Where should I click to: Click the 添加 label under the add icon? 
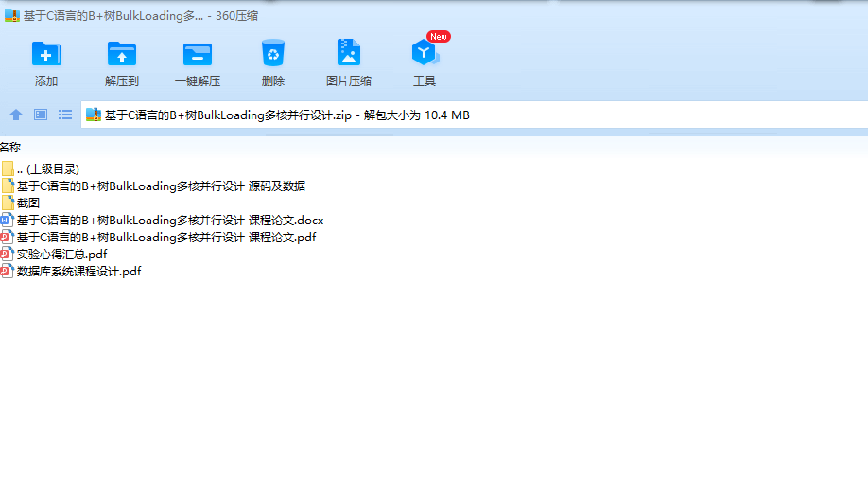(x=46, y=80)
